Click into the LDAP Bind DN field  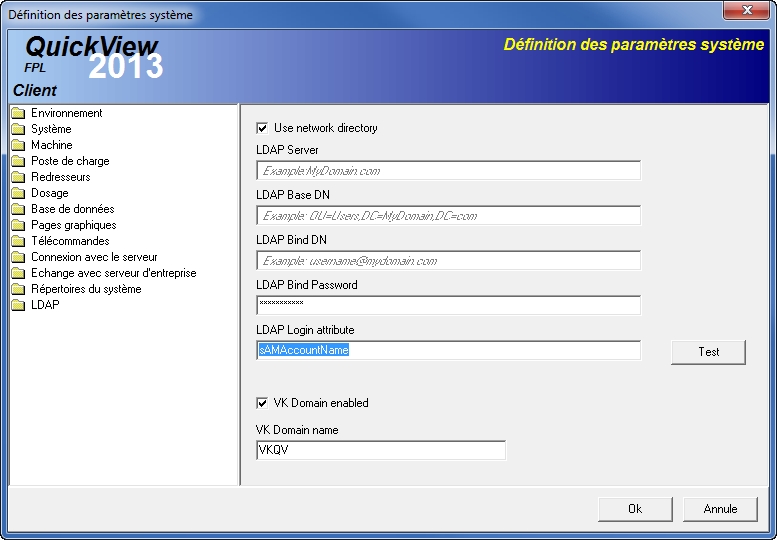[x=448, y=261]
